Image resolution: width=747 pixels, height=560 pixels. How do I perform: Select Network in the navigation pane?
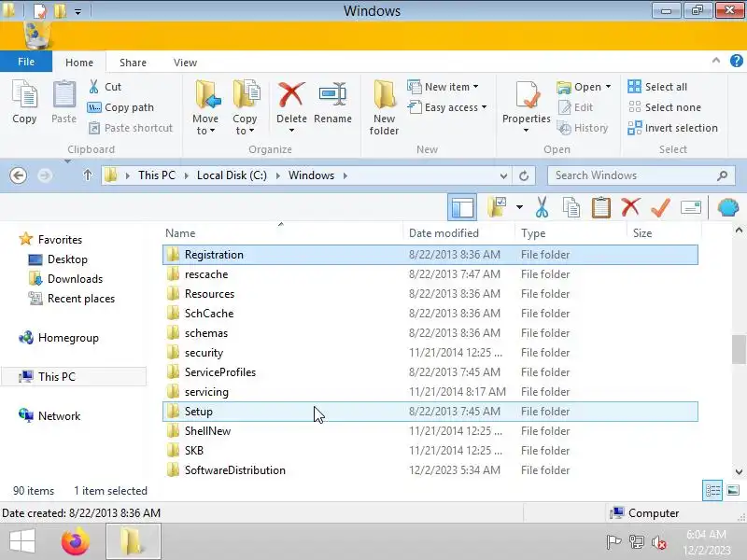coord(59,415)
